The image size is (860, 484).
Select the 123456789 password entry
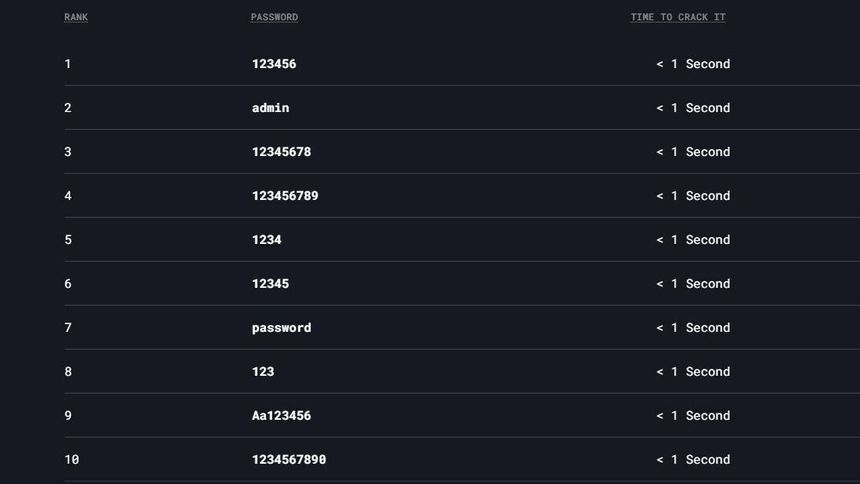point(285,195)
